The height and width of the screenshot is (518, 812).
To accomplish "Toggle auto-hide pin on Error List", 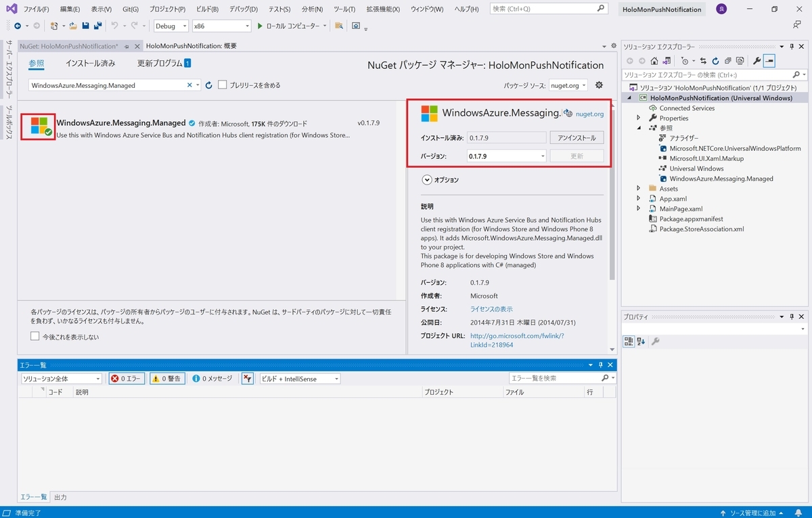I will [x=600, y=365].
